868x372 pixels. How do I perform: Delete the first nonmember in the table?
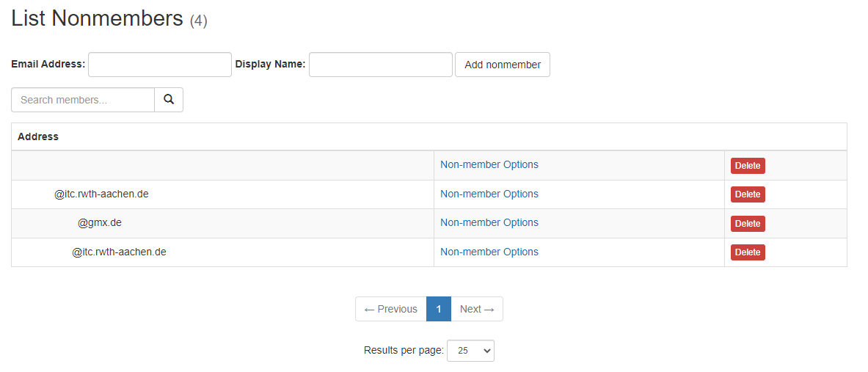[747, 166]
